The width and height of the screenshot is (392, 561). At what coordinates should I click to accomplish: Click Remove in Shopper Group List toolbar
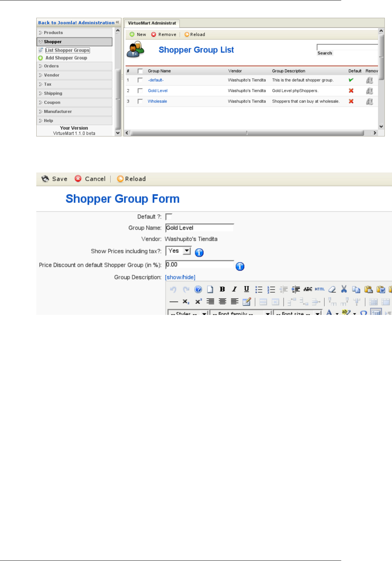click(164, 34)
